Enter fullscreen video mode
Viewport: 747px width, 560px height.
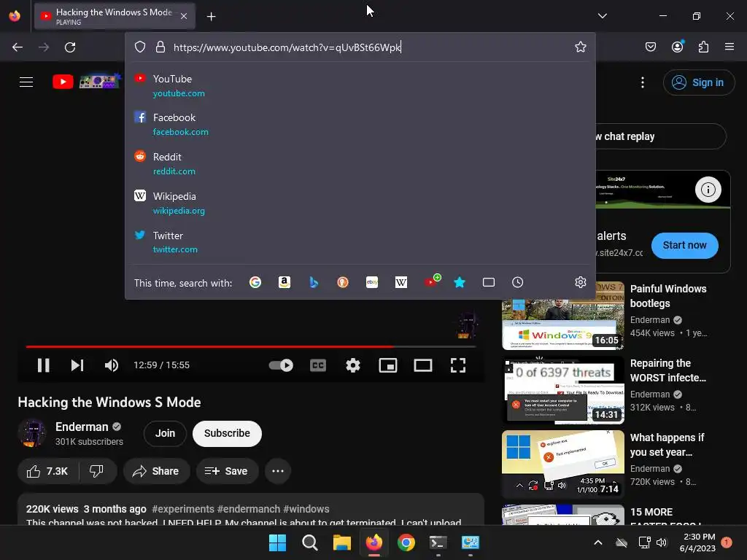click(458, 365)
